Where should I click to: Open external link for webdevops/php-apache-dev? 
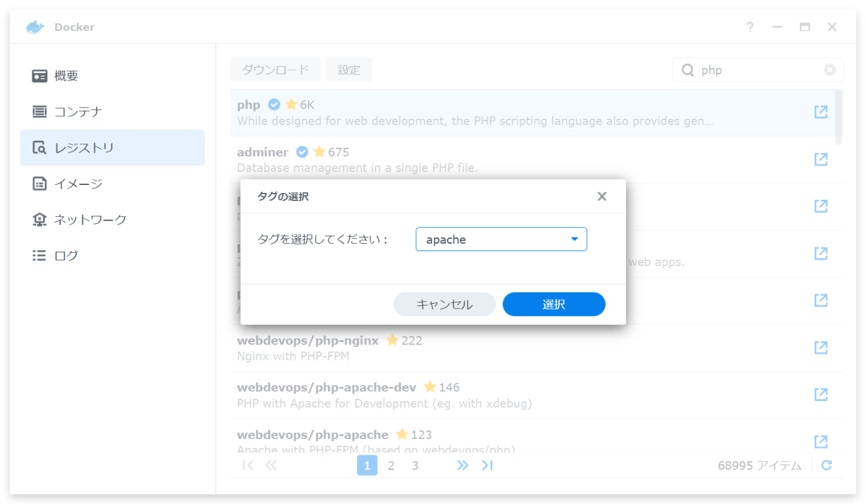tap(821, 395)
